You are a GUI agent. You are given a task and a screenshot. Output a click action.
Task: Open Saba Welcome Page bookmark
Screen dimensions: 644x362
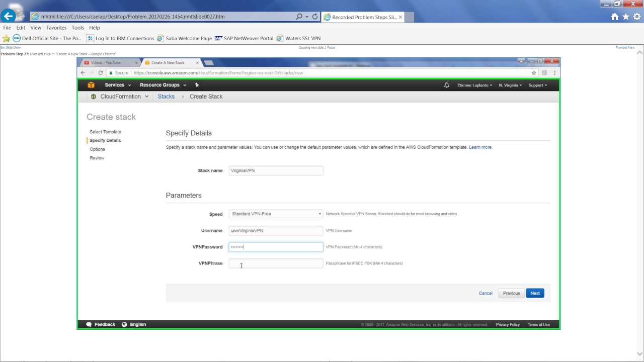[x=184, y=38]
